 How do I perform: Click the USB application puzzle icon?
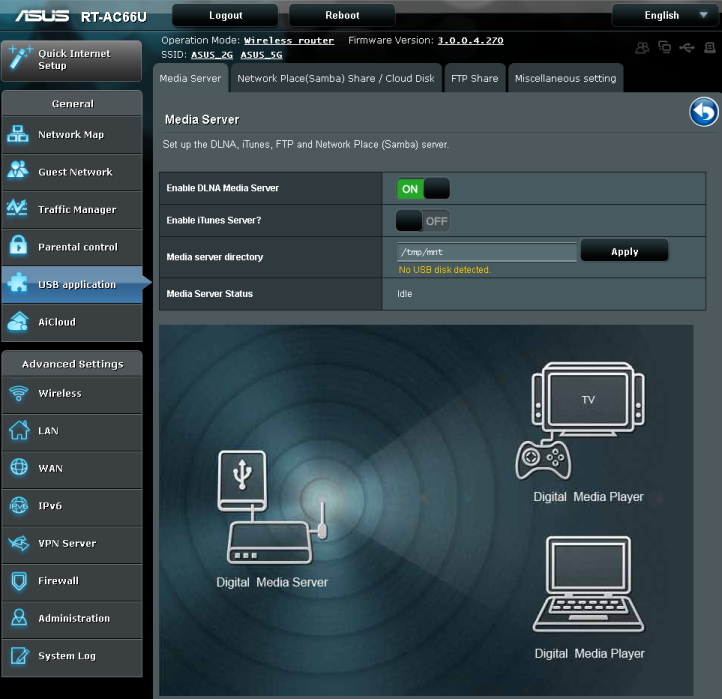point(18,283)
